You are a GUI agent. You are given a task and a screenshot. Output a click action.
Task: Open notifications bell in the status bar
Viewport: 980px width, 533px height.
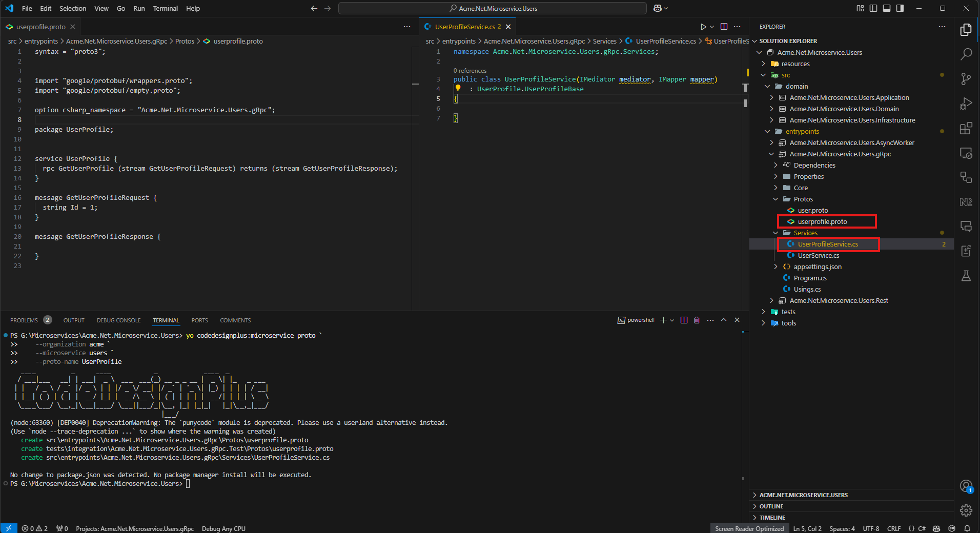click(x=967, y=528)
